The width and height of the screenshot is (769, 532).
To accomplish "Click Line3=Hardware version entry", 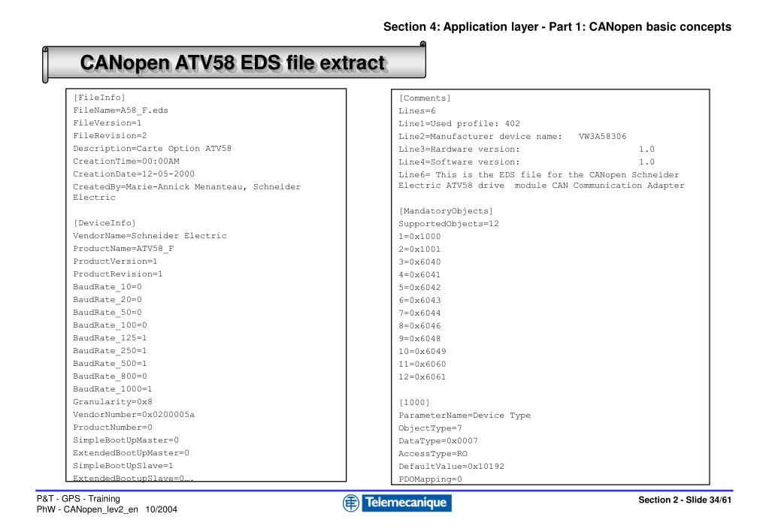I will point(527,149).
